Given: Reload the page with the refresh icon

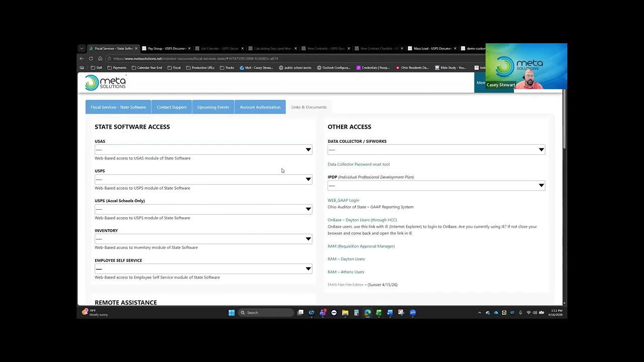Looking at the screenshot, I should [91, 58].
